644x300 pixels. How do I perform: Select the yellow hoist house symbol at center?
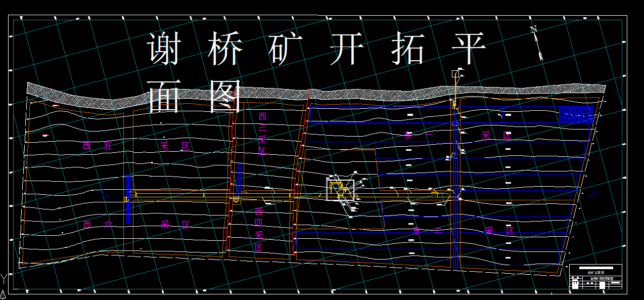click(340, 190)
